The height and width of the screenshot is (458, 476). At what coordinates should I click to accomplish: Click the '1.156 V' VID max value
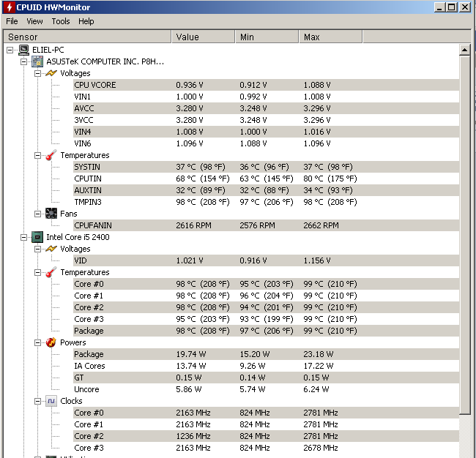pyautogui.click(x=317, y=260)
